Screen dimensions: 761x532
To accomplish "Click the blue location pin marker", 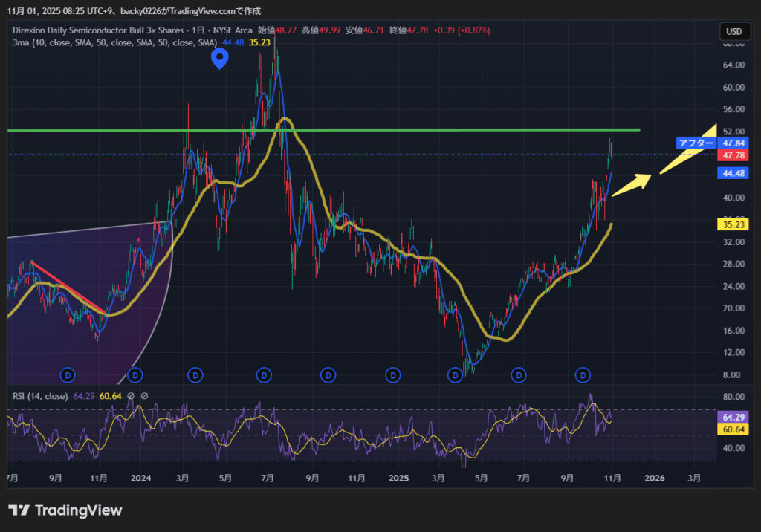I will click(219, 58).
